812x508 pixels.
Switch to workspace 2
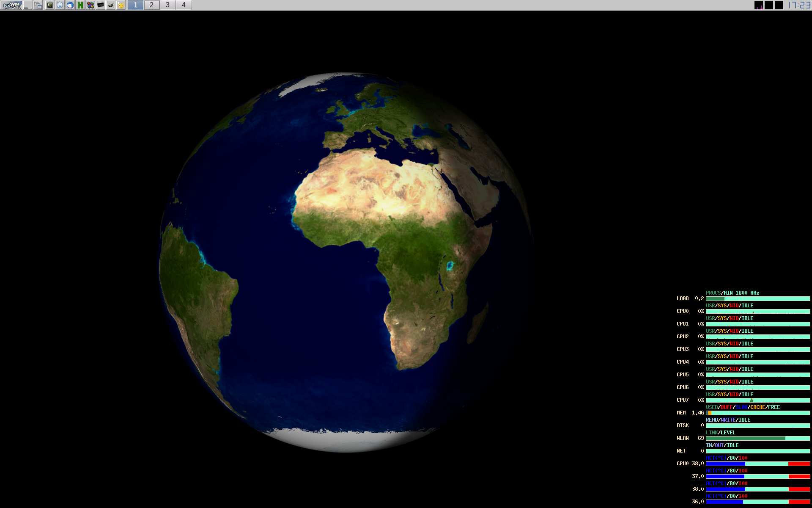click(151, 5)
